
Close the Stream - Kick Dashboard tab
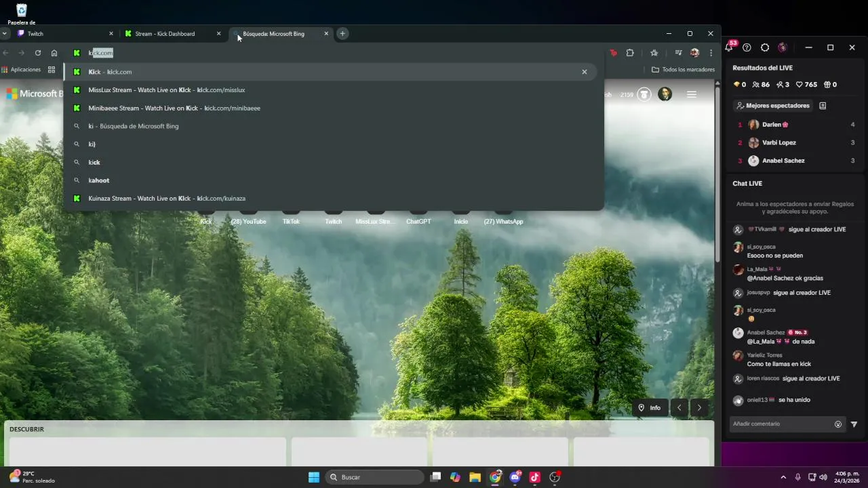[x=218, y=33]
